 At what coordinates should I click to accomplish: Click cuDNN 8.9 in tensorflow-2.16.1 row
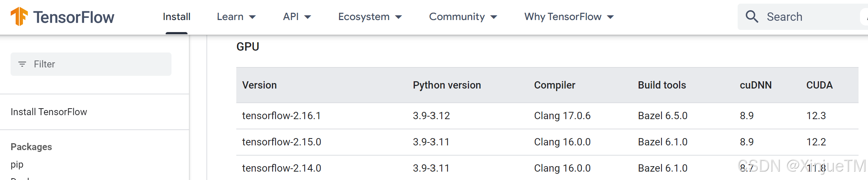tap(747, 116)
